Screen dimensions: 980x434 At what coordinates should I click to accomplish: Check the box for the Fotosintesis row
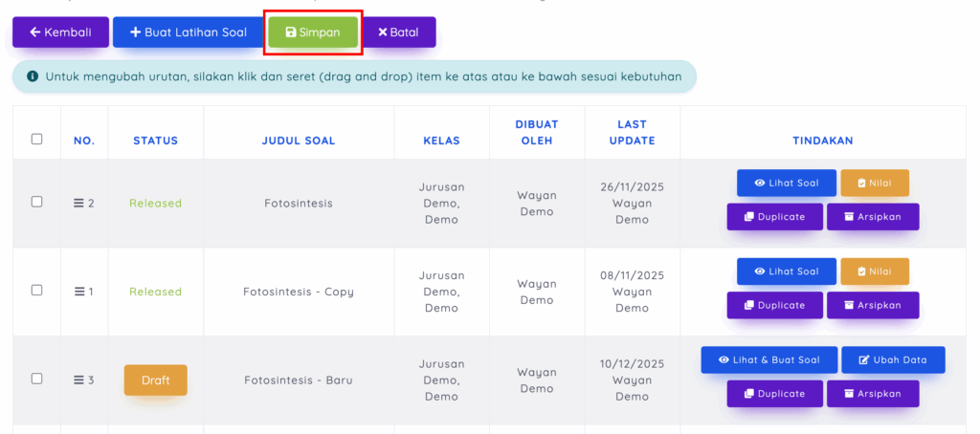coord(37,202)
